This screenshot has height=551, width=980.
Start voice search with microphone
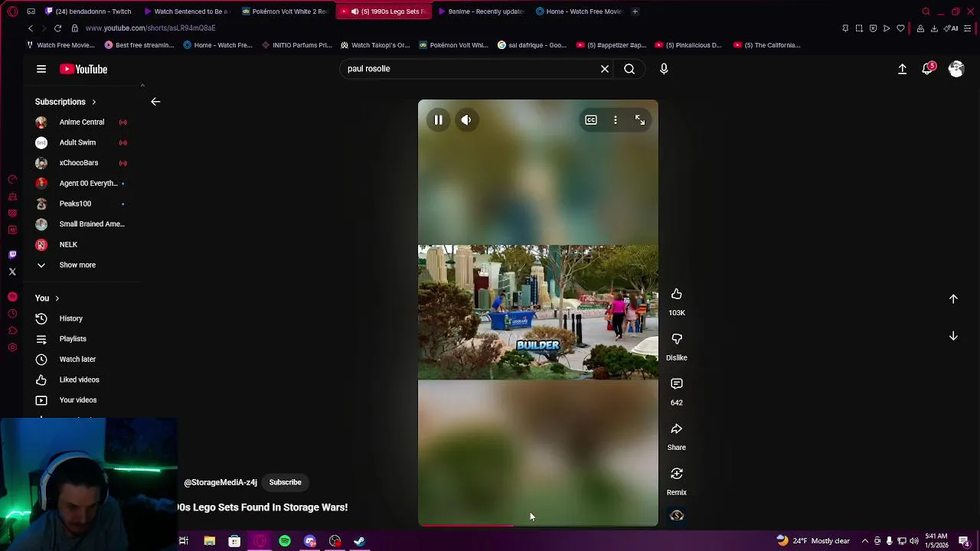coord(664,69)
